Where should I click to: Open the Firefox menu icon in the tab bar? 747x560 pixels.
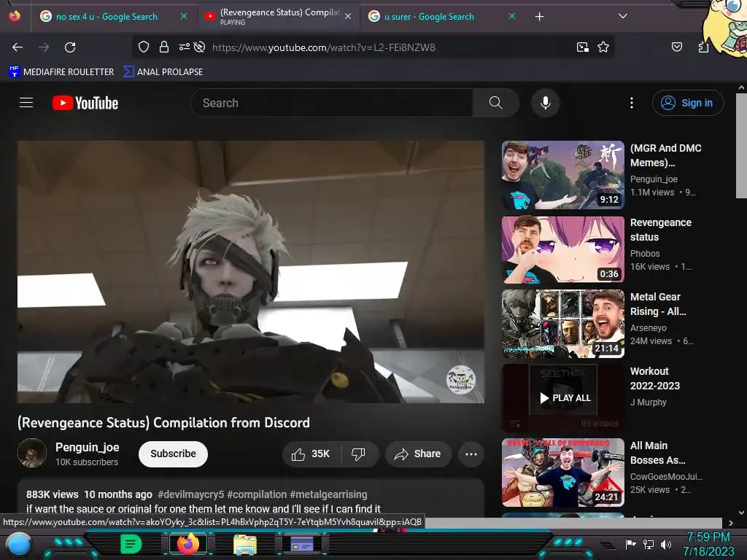tap(15, 16)
